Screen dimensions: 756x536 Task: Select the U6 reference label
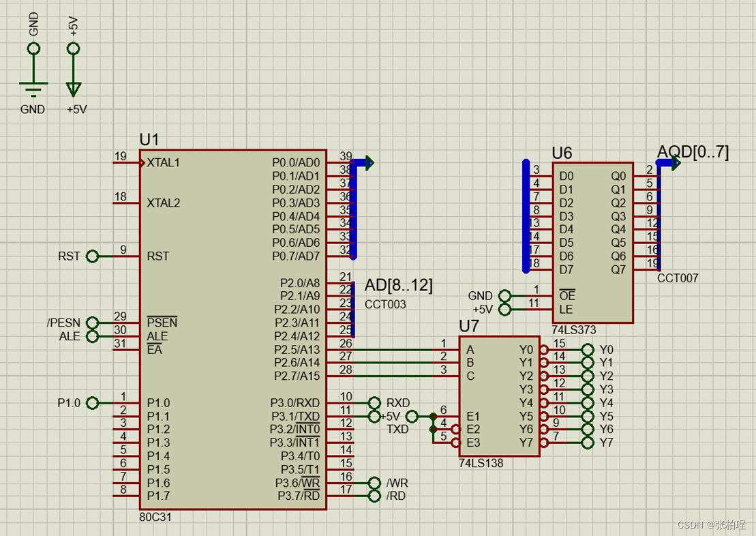(562, 153)
